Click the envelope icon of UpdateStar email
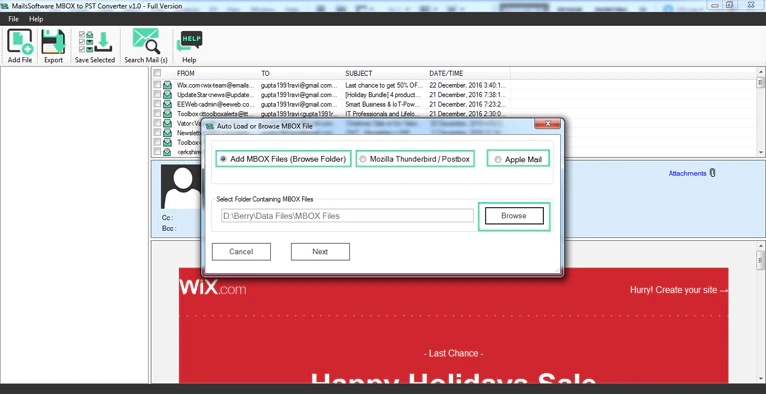766x394 pixels. click(x=168, y=95)
